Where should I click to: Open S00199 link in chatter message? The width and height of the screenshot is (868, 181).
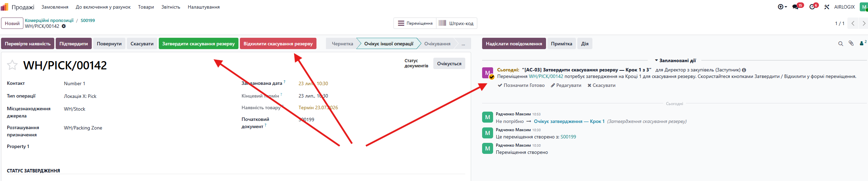(568, 137)
